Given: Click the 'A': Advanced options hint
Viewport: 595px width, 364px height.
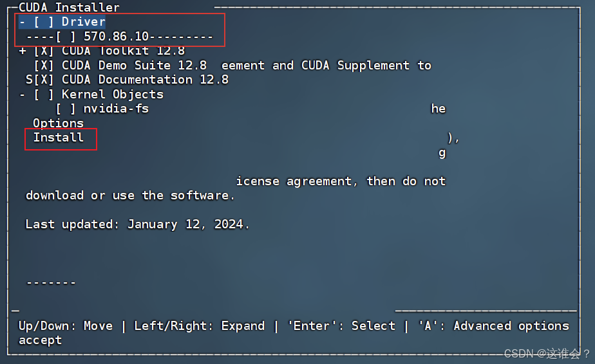Looking at the screenshot, I should (x=493, y=325).
